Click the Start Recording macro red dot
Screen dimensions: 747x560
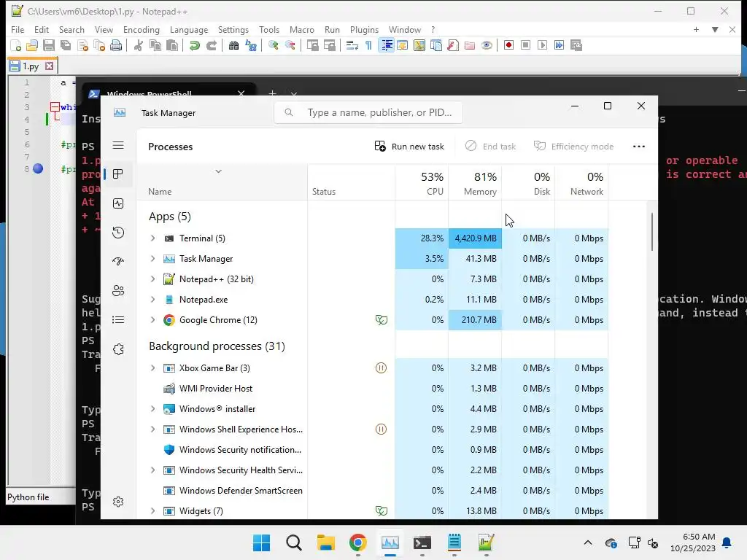click(508, 45)
